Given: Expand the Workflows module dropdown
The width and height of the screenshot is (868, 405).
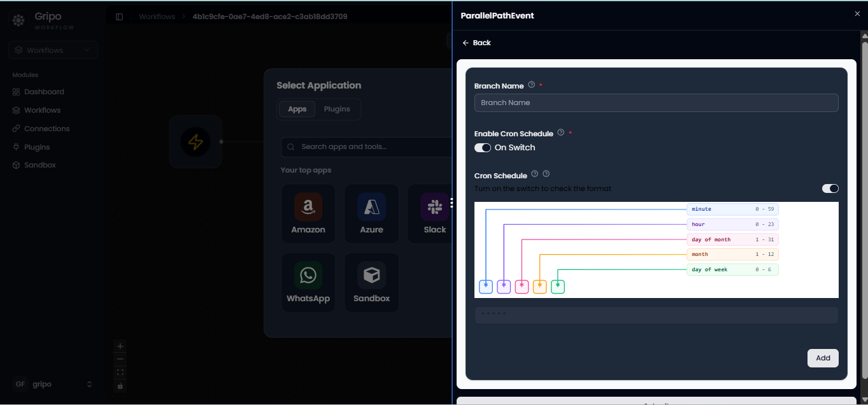Looking at the screenshot, I should (x=53, y=50).
